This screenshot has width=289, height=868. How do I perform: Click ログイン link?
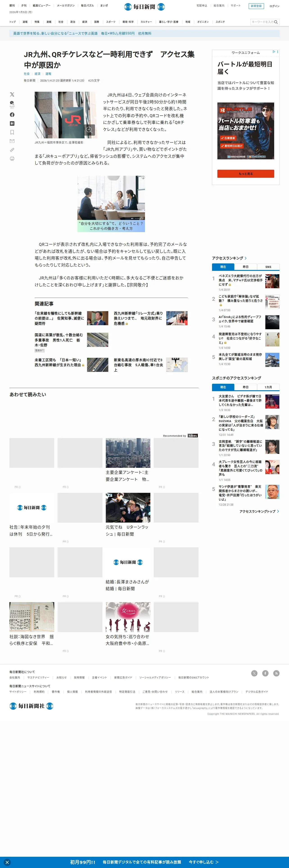[274, 6]
